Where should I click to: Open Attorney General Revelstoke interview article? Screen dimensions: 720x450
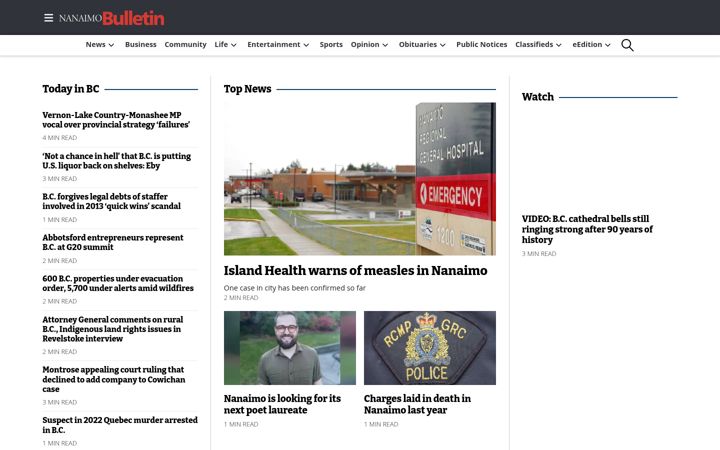coord(112,329)
